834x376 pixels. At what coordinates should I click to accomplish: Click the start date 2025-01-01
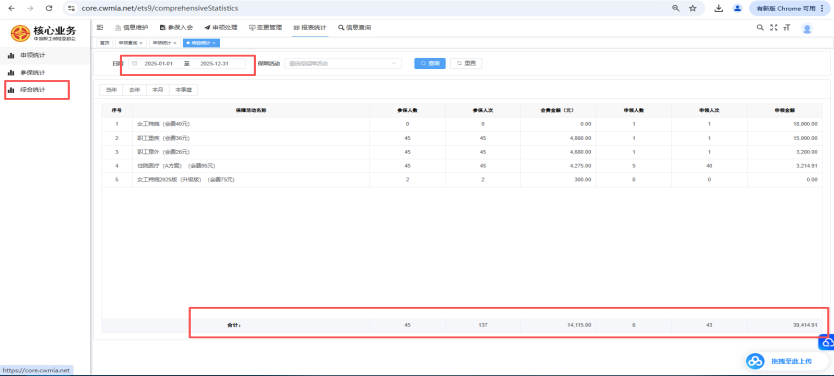click(x=159, y=63)
